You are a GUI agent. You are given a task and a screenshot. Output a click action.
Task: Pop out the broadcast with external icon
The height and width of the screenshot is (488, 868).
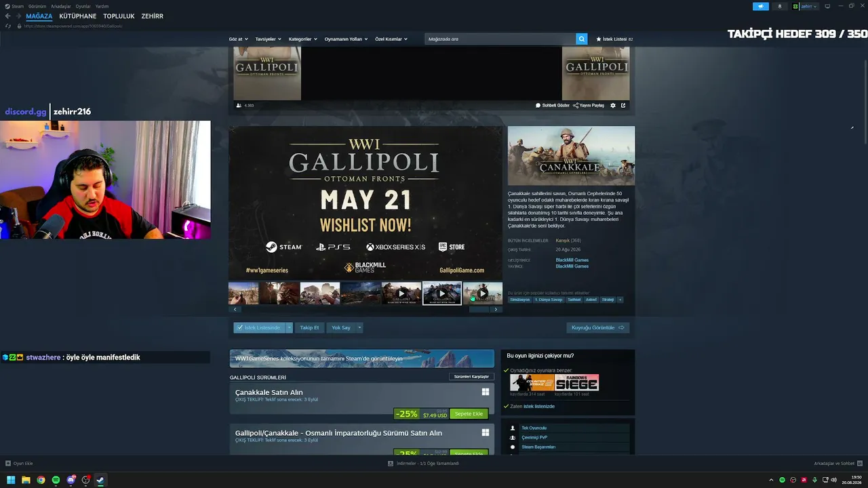point(623,105)
